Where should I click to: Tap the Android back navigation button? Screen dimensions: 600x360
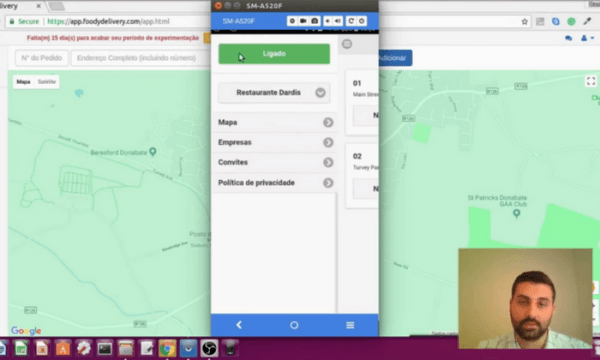pyautogui.click(x=239, y=325)
